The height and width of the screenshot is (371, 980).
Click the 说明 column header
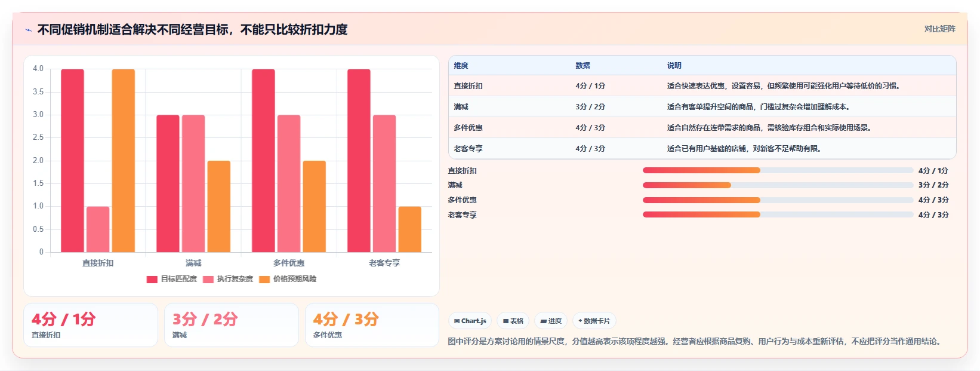674,66
